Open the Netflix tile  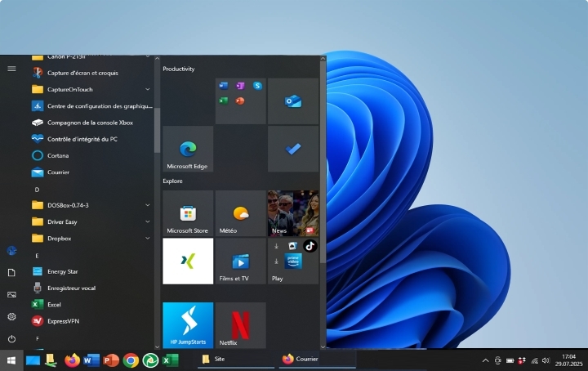click(240, 325)
